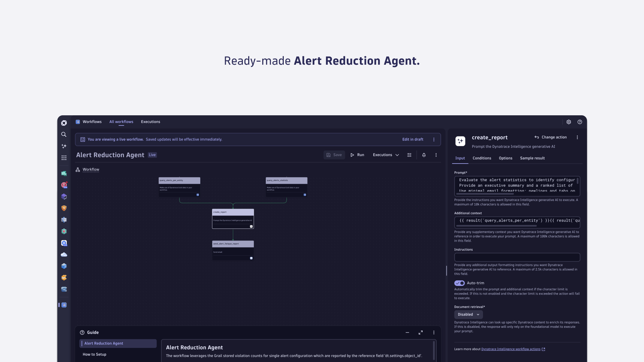This screenshot has height=362, width=644.
Task: Open Dynatrace search from the sidebar
Action: tap(64, 134)
